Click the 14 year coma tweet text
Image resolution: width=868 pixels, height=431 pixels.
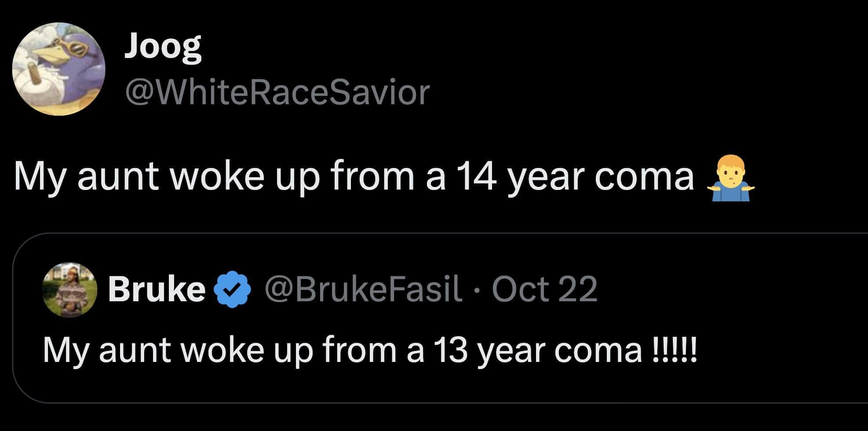point(352,177)
